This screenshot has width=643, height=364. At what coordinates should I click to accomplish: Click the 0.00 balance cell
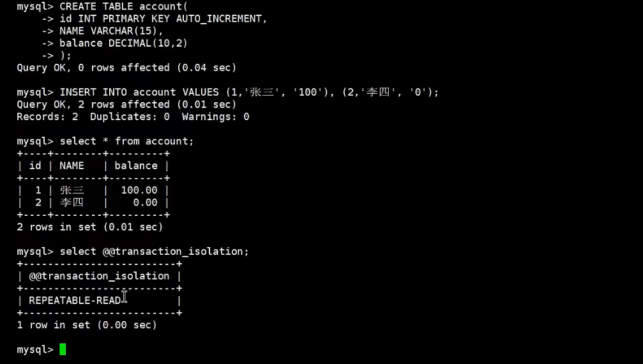pyautogui.click(x=145, y=202)
